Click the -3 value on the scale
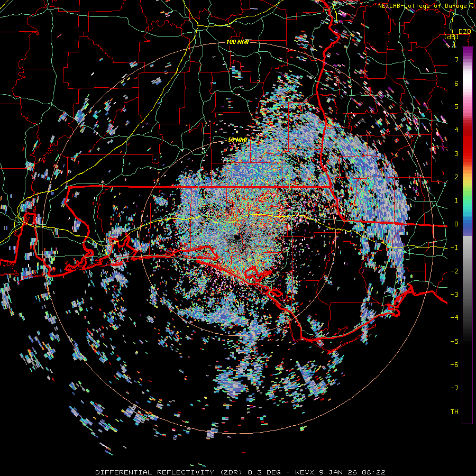 coord(454,295)
